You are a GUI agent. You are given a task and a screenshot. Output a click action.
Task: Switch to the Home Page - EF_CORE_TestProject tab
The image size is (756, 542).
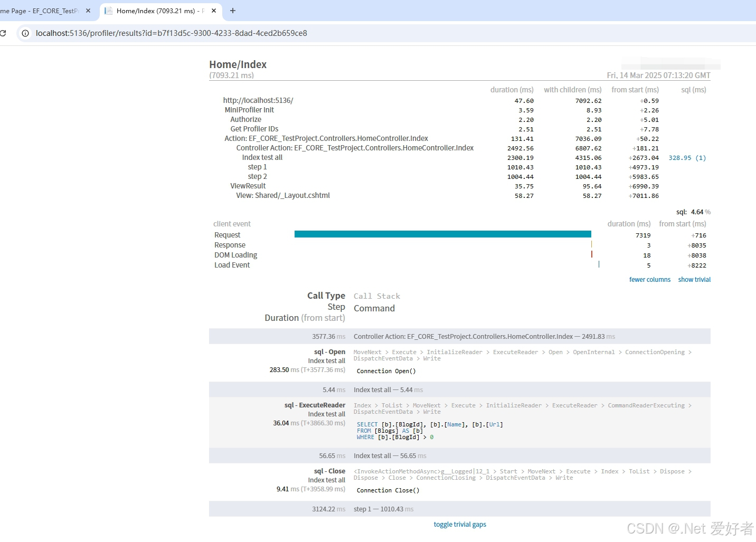pos(42,11)
